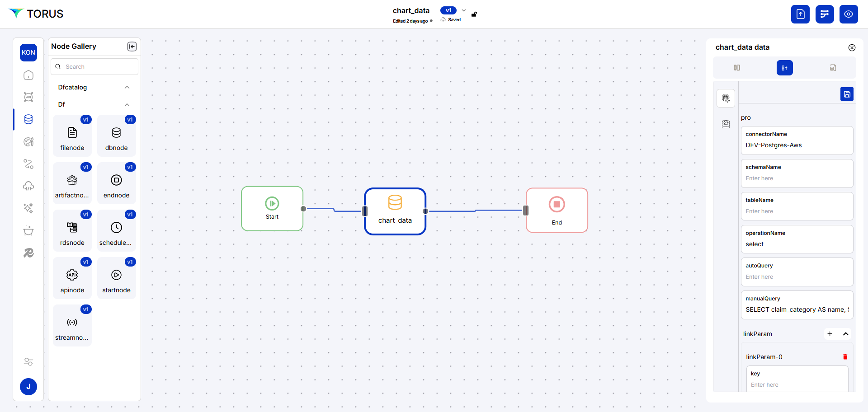The width and height of the screenshot is (868, 412).
Task: Toggle the lock icon beside Saved
Action: point(474,14)
